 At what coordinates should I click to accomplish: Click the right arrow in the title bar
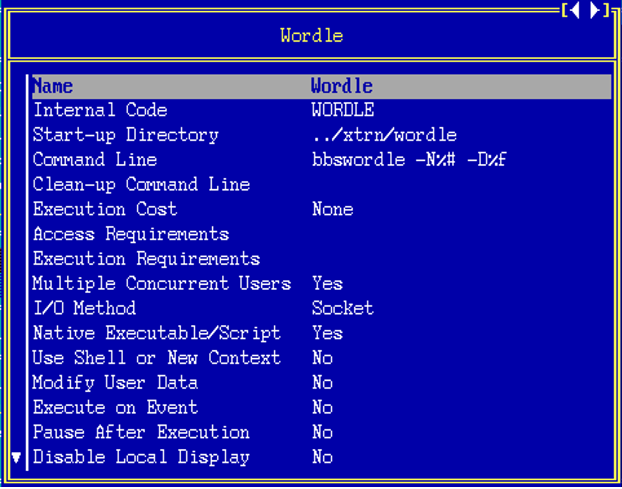[x=595, y=10]
